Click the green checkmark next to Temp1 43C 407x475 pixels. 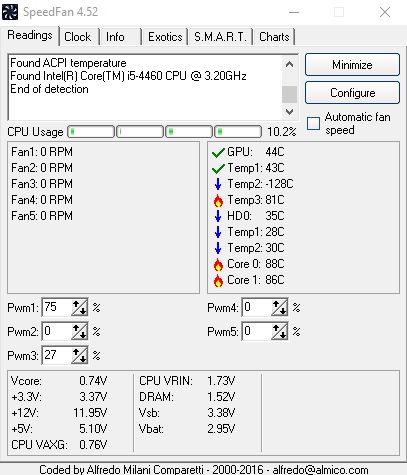coord(218,169)
